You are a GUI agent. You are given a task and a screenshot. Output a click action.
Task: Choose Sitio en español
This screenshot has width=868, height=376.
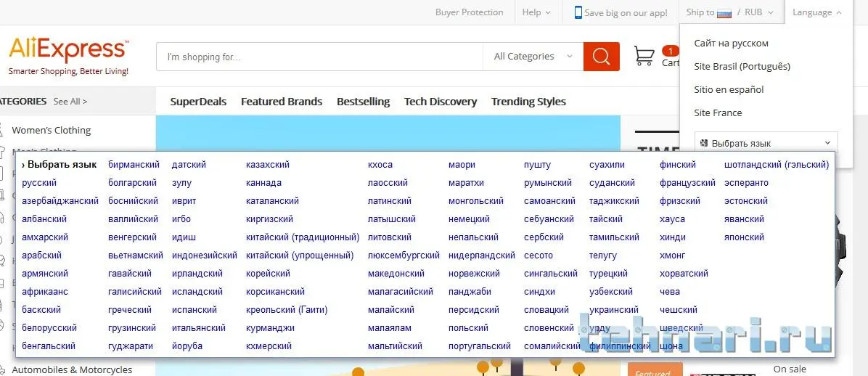tap(729, 90)
